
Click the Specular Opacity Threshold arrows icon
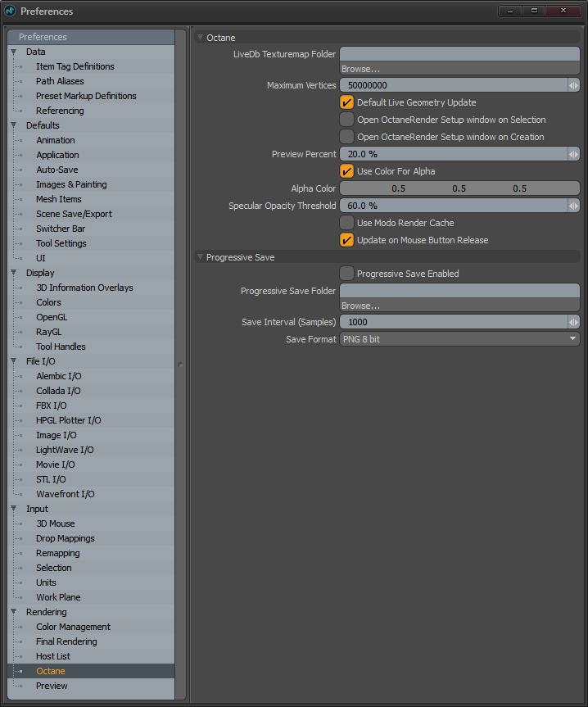[x=573, y=206]
